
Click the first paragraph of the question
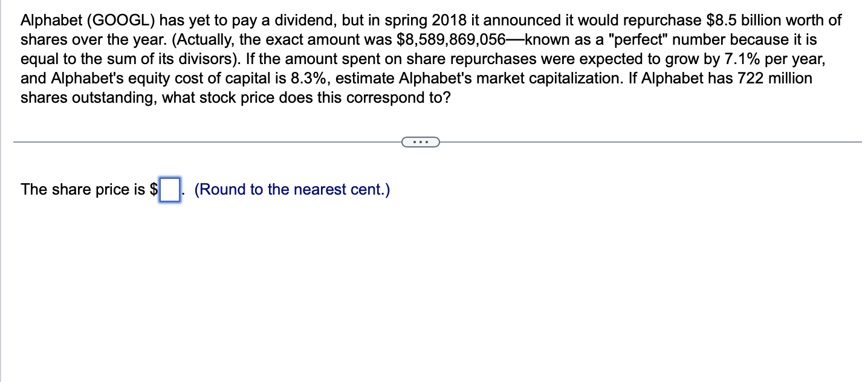[x=423, y=59]
